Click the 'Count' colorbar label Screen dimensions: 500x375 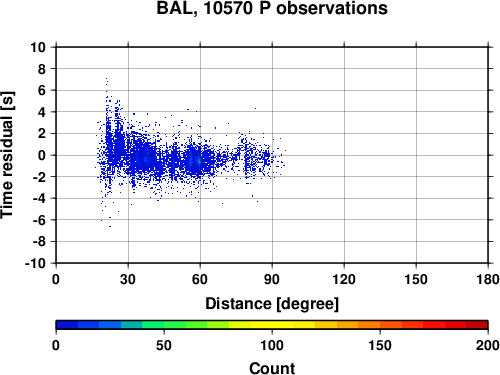272,369
